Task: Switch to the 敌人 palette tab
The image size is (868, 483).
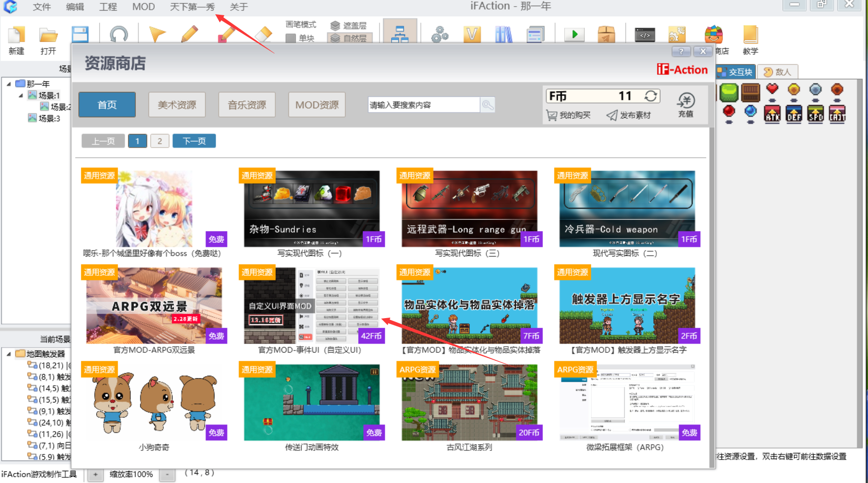Action: [777, 72]
